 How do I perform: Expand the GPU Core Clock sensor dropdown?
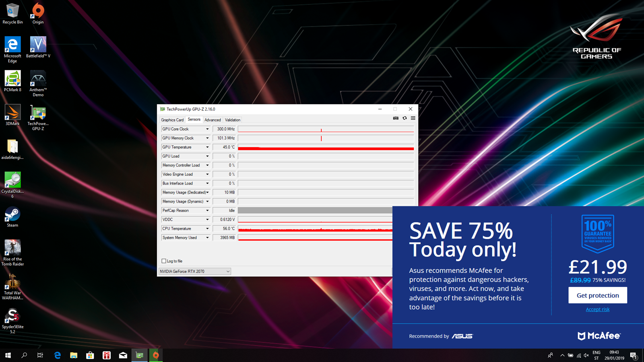coord(207,129)
